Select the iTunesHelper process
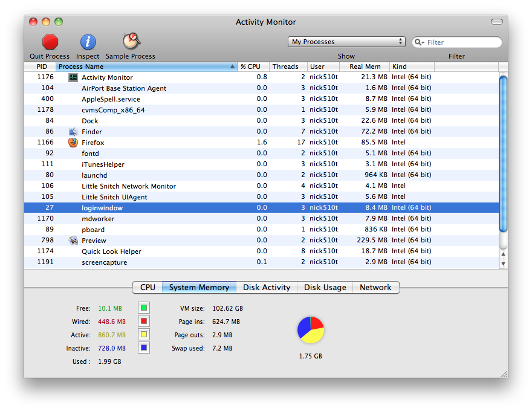 coord(261,164)
